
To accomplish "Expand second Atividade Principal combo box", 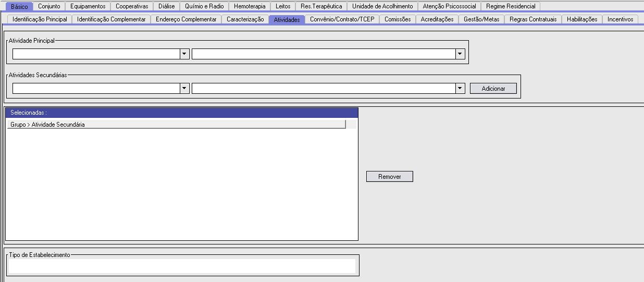I will (x=460, y=54).
